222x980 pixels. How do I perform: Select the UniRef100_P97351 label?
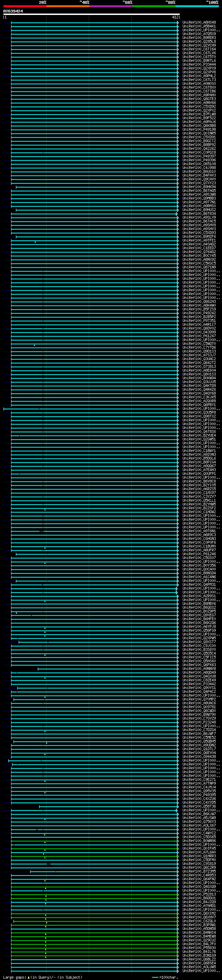point(199,321)
